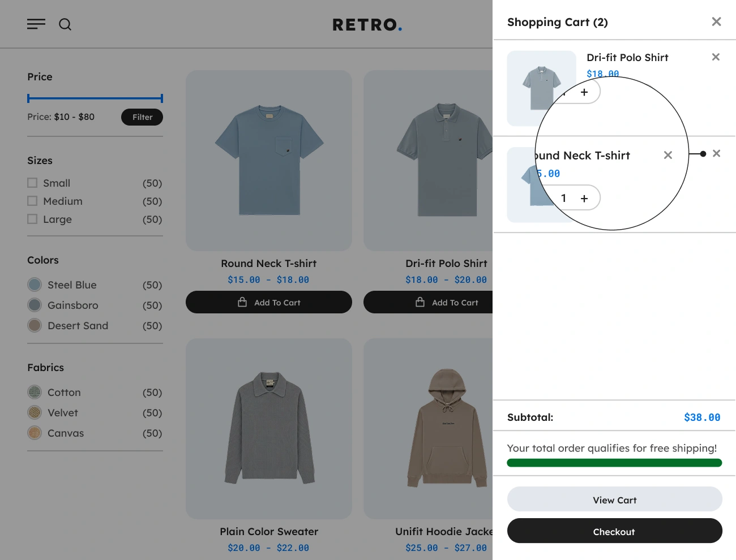Close the Shopping Cart panel
Image resolution: width=736 pixels, height=560 pixels.
[x=716, y=21]
